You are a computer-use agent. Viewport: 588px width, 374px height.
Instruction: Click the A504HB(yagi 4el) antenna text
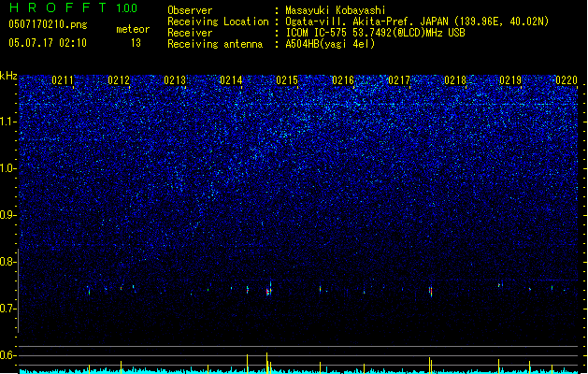pyautogui.click(x=330, y=44)
